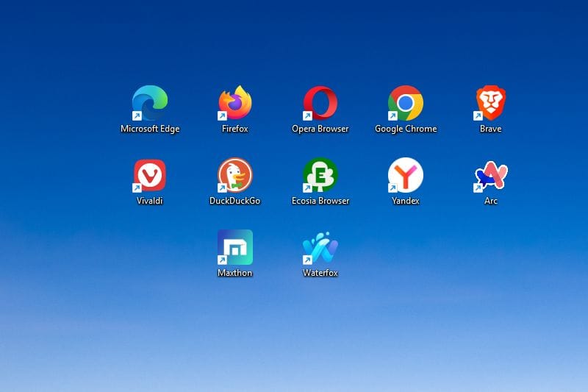Click the "Arc" label text

click(x=491, y=201)
